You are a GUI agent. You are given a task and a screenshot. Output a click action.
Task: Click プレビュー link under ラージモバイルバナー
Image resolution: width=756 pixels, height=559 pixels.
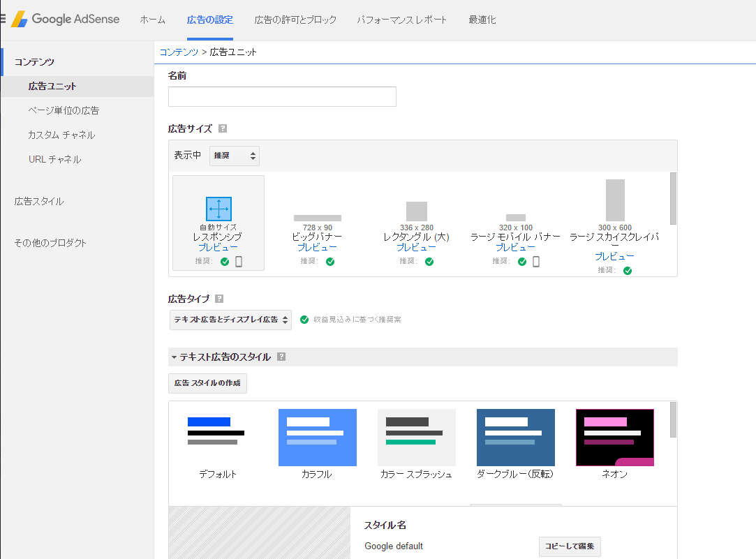pos(515,247)
